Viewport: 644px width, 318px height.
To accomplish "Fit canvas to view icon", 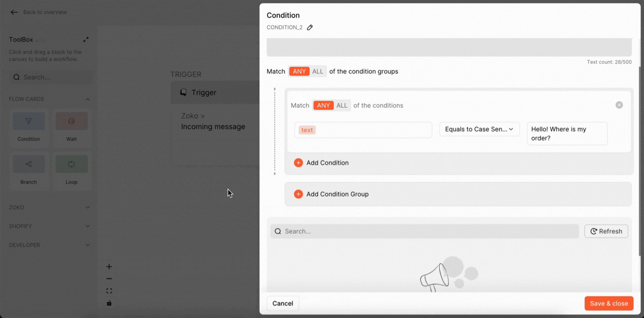I will click(x=109, y=291).
